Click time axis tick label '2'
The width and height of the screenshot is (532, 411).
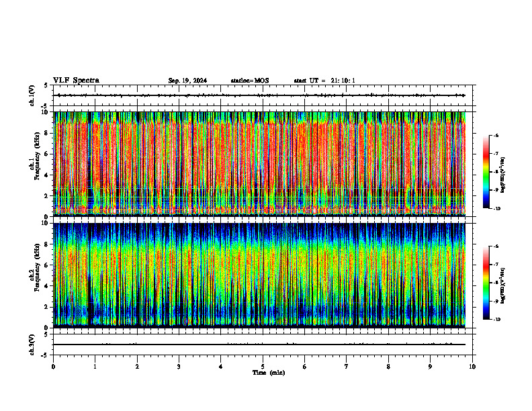137,367
